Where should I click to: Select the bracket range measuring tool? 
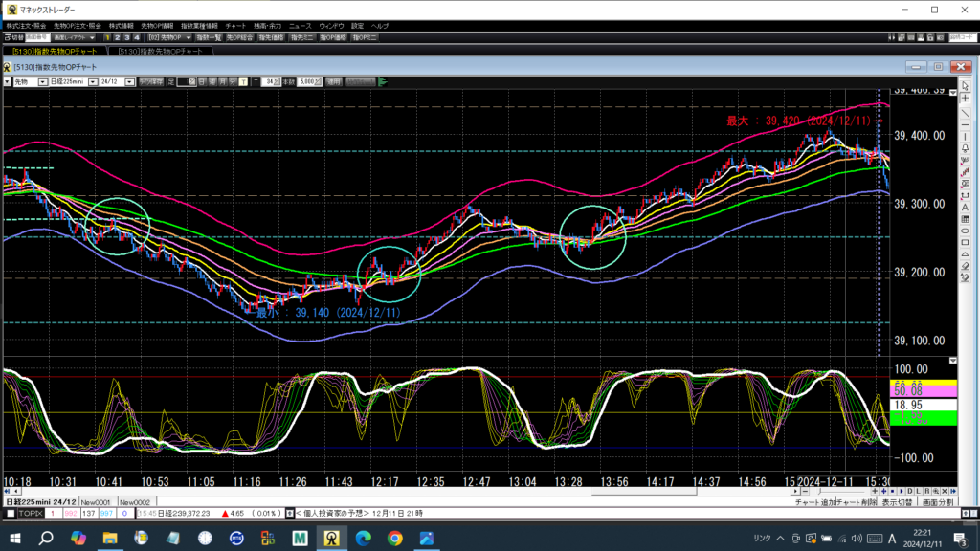pyautogui.click(x=965, y=195)
